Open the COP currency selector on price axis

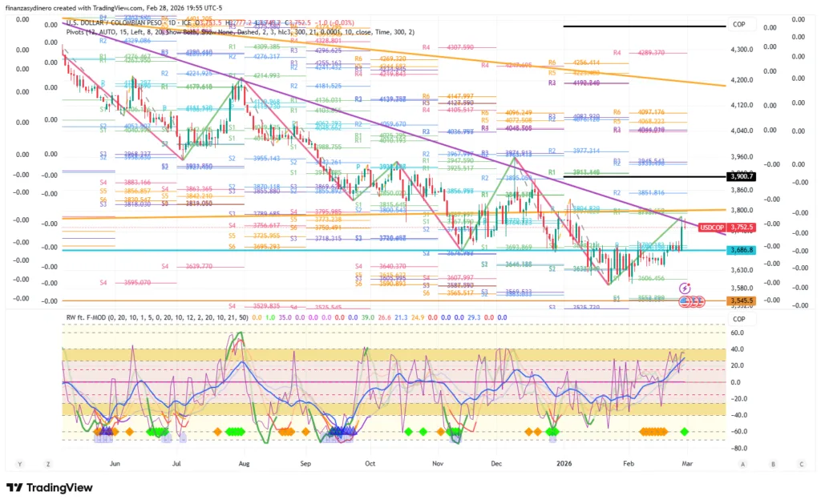pyautogui.click(x=739, y=25)
